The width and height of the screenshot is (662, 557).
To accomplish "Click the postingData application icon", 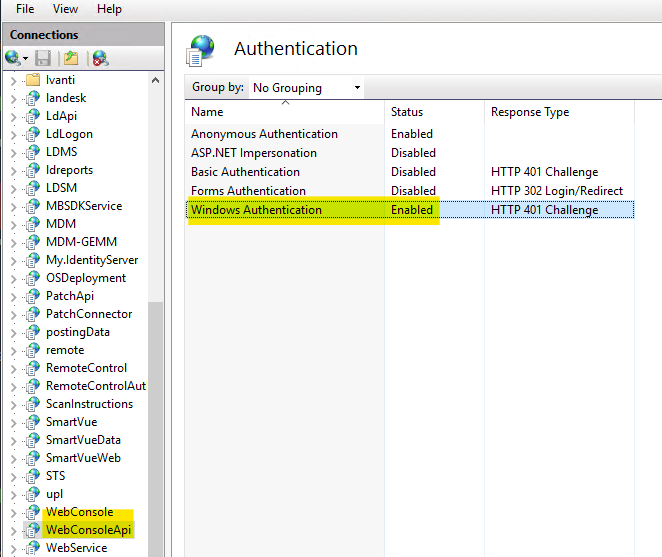I will (33, 332).
